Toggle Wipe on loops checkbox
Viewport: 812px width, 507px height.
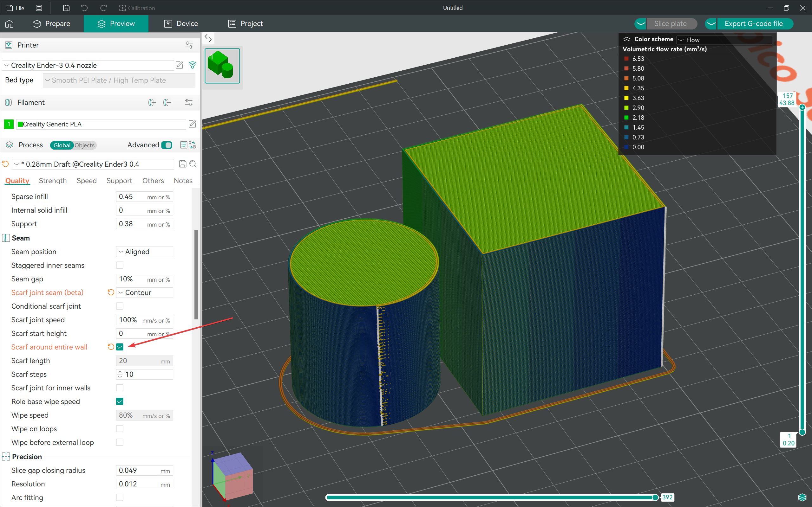[119, 429]
